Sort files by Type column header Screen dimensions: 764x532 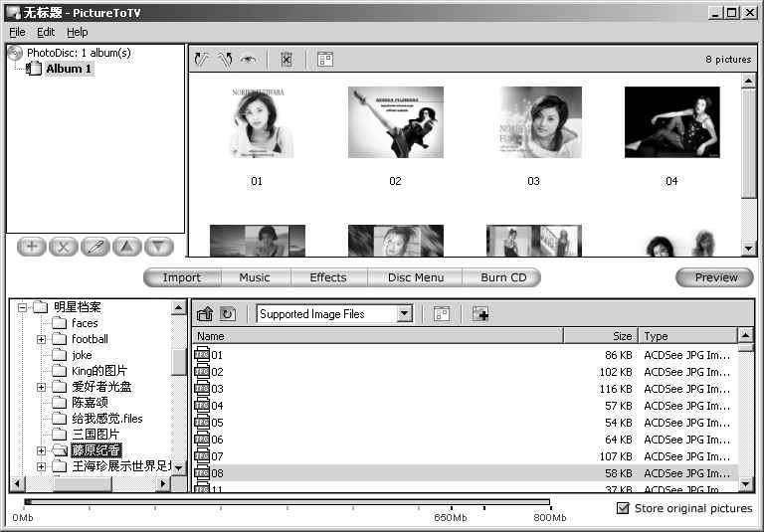pyautogui.click(x=688, y=336)
